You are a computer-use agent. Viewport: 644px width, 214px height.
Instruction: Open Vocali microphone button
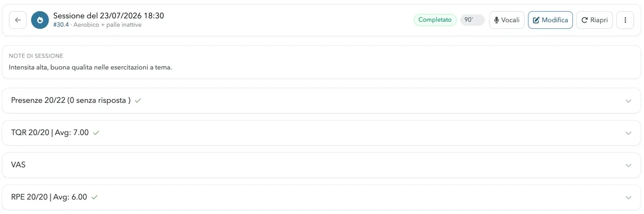point(506,20)
